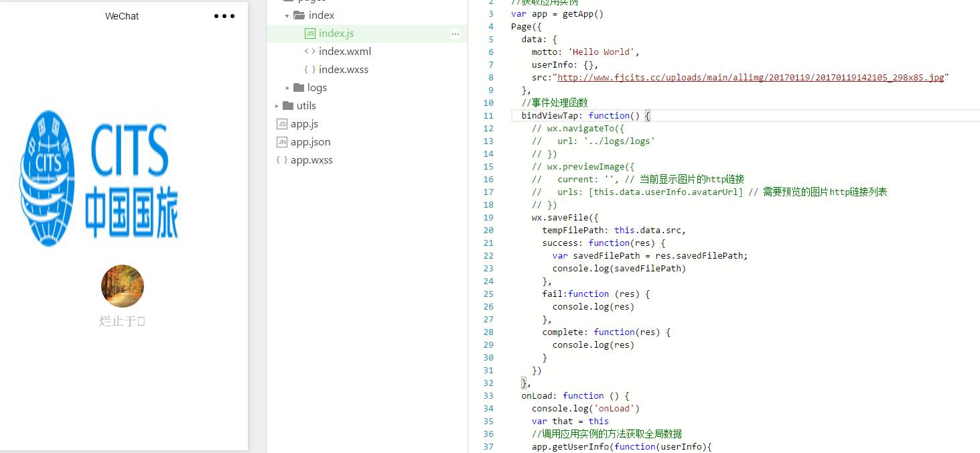
Task: Click 'userInfo: {},' in the code
Action: [x=565, y=64]
